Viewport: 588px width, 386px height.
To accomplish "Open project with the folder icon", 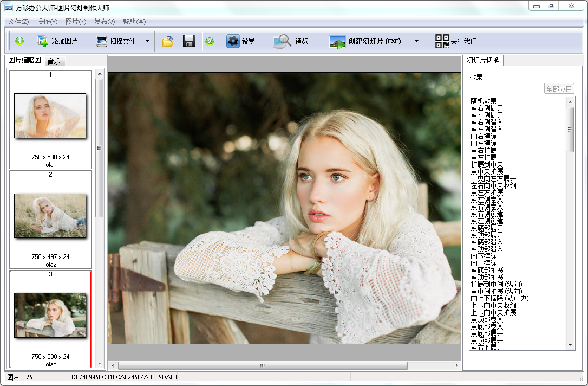I will coord(168,41).
